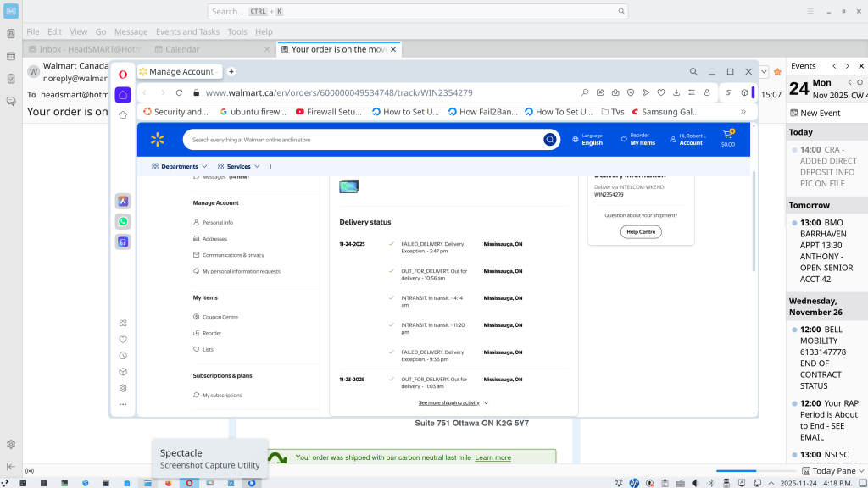Open the Events and Tasks menu
This screenshot has height=488, width=868.
coord(187,31)
